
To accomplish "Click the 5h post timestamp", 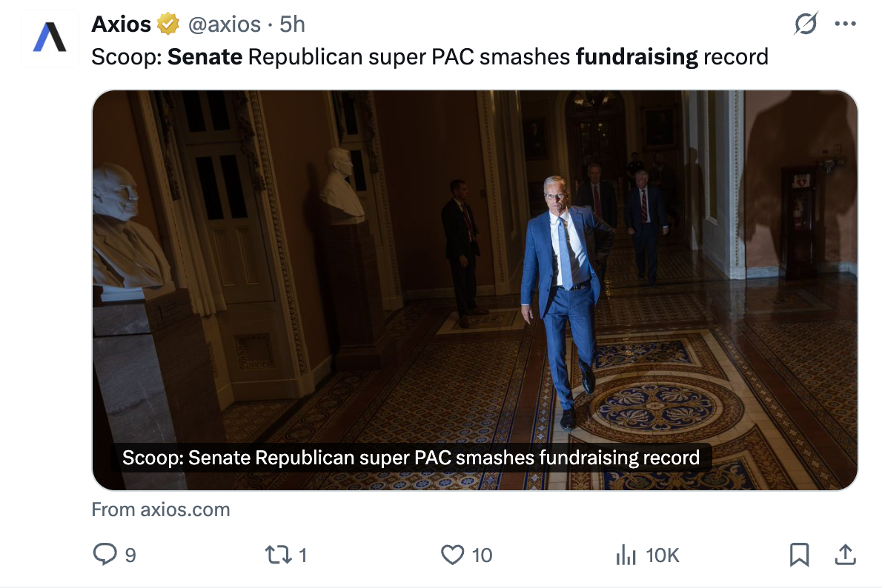I will pyautogui.click(x=292, y=24).
